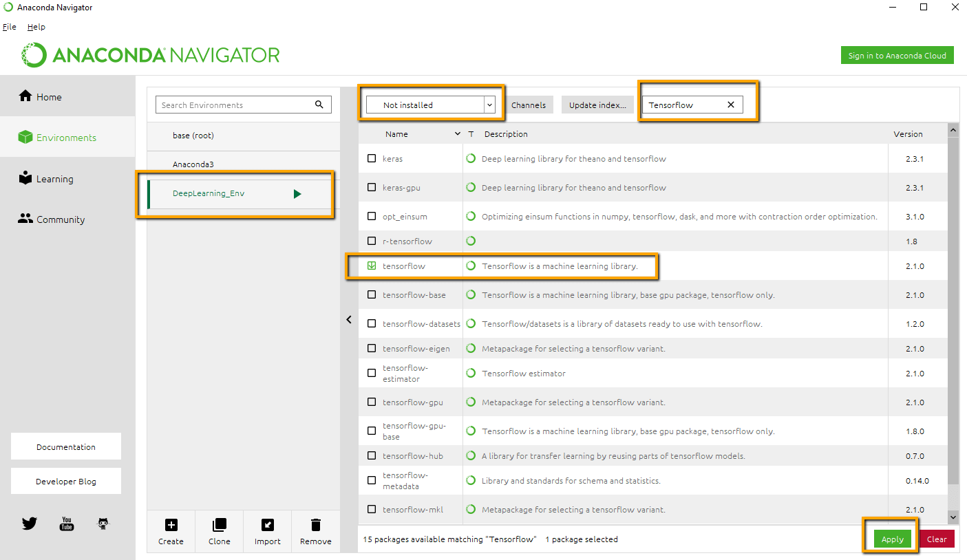Open the Help menu
This screenshot has width=967, height=560.
36,27
